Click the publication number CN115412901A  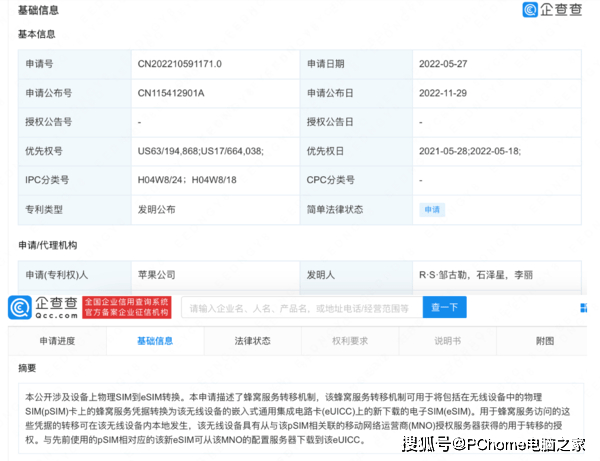(x=171, y=93)
